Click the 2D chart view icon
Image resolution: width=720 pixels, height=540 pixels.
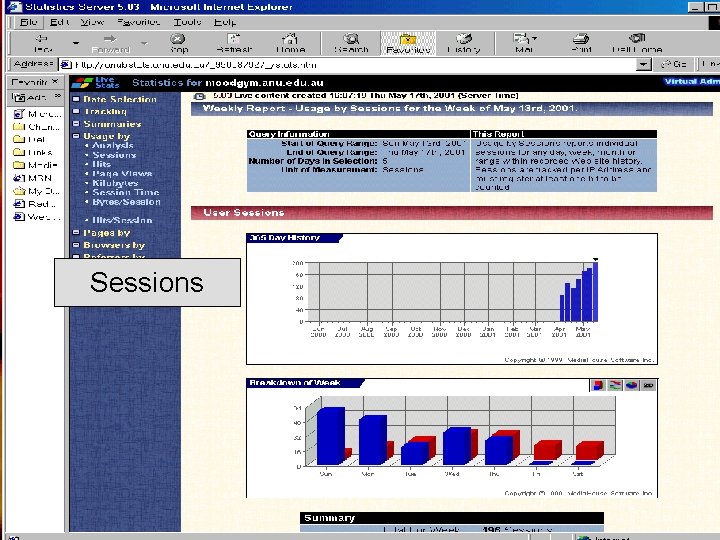pos(648,385)
